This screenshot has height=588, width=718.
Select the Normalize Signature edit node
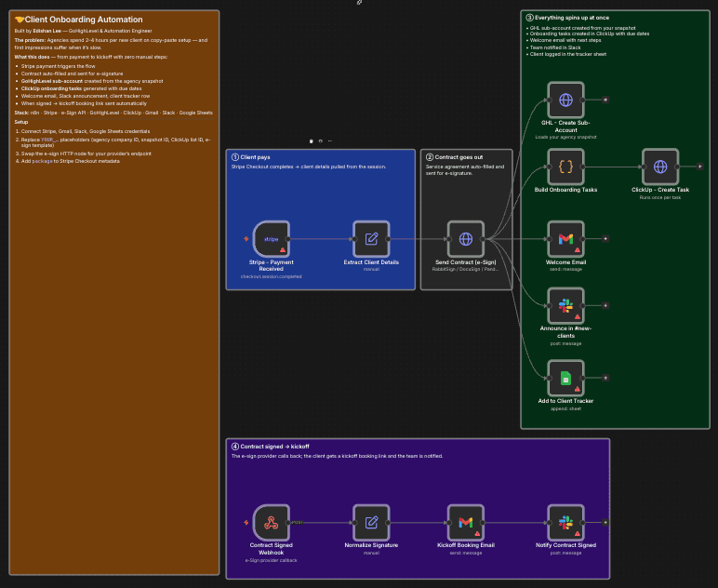tap(371, 523)
